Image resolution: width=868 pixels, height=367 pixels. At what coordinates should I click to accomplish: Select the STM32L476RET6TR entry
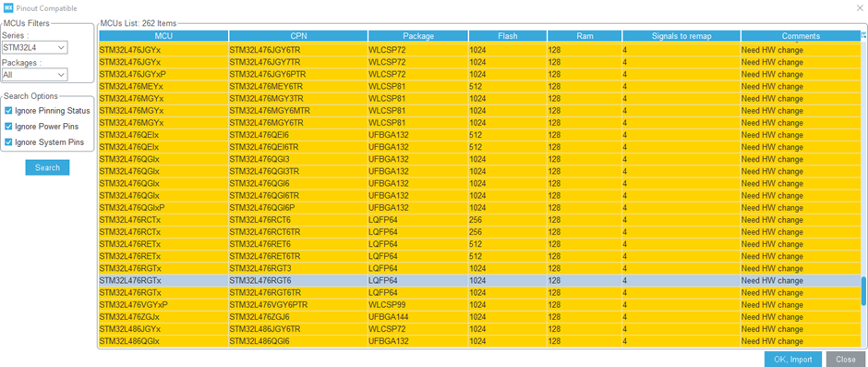pos(480,256)
